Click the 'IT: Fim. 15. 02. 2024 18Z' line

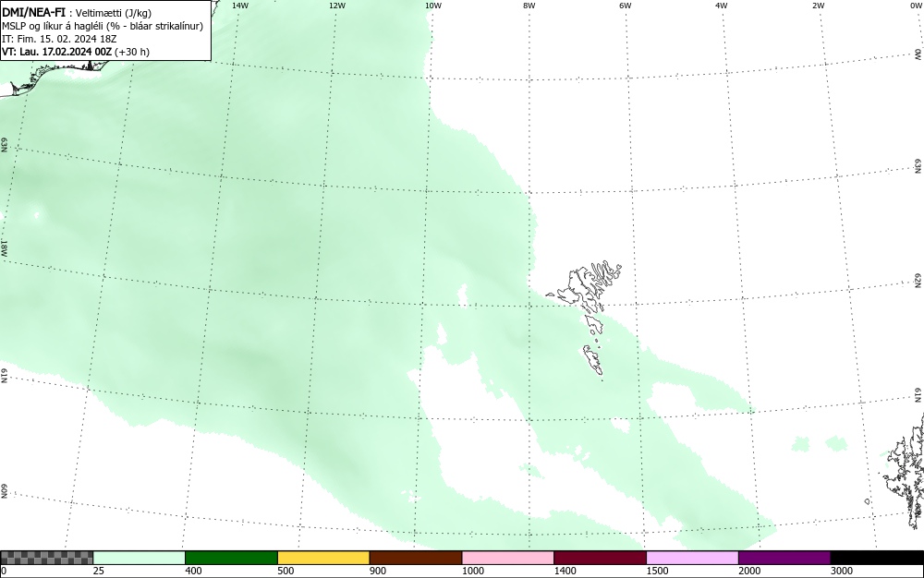pyautogui.click(x=59, y=39)
